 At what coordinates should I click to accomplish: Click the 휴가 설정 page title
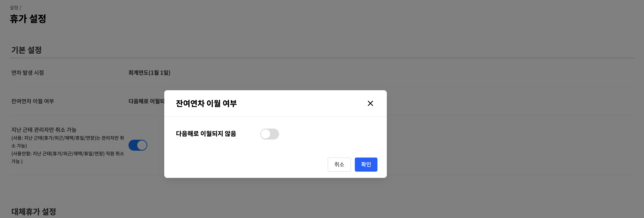28,19
